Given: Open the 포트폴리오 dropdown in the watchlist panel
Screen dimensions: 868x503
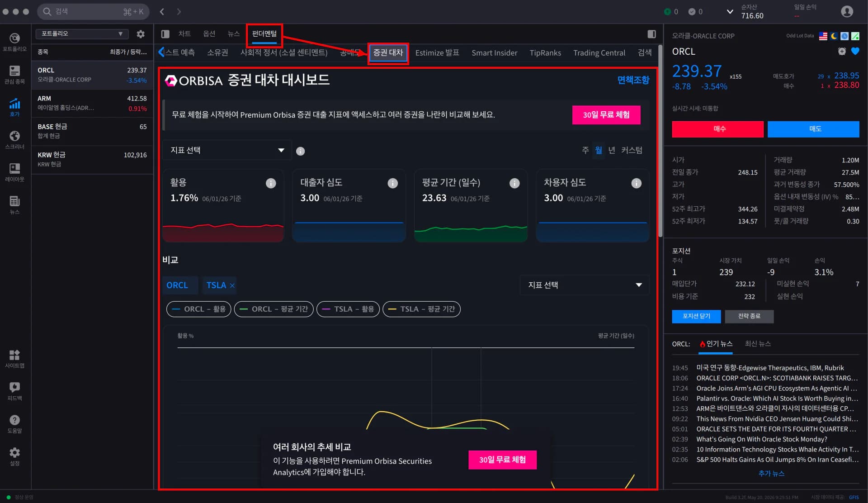Looking at the screenshot, I should 82,34.
